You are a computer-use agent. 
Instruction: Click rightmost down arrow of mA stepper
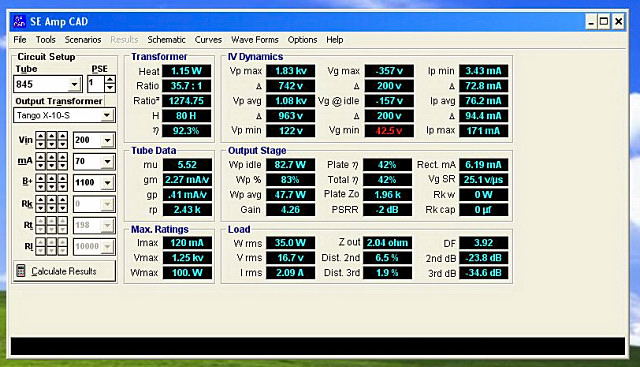62,165
